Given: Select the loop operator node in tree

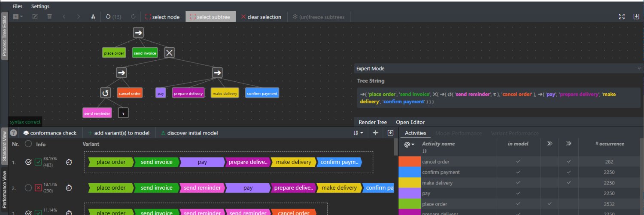Looking at the screenshot, I should click(105, 93).
